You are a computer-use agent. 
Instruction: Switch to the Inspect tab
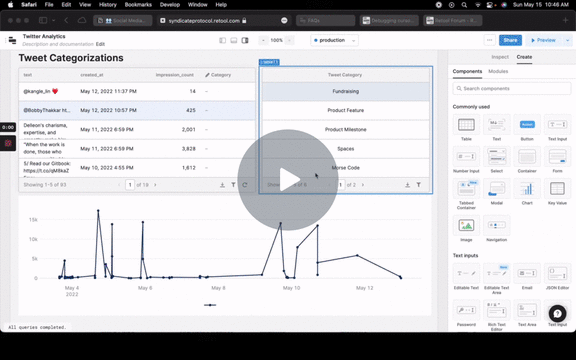coord(500,57)
